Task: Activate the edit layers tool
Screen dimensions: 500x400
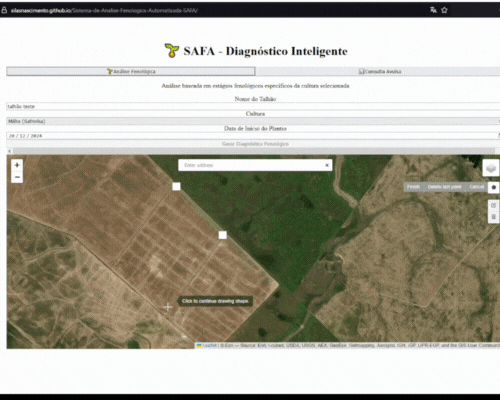Action: (x=494, y=205)
